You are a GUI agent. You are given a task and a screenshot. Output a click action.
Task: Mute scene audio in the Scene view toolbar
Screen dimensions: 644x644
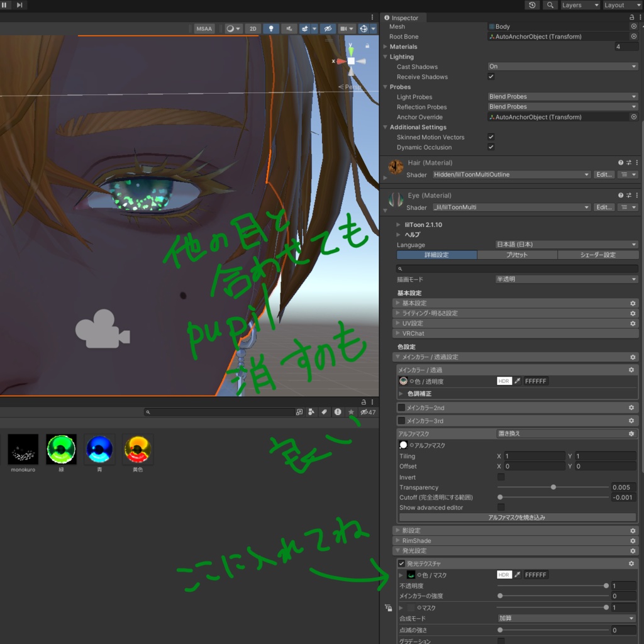point(289,28)
